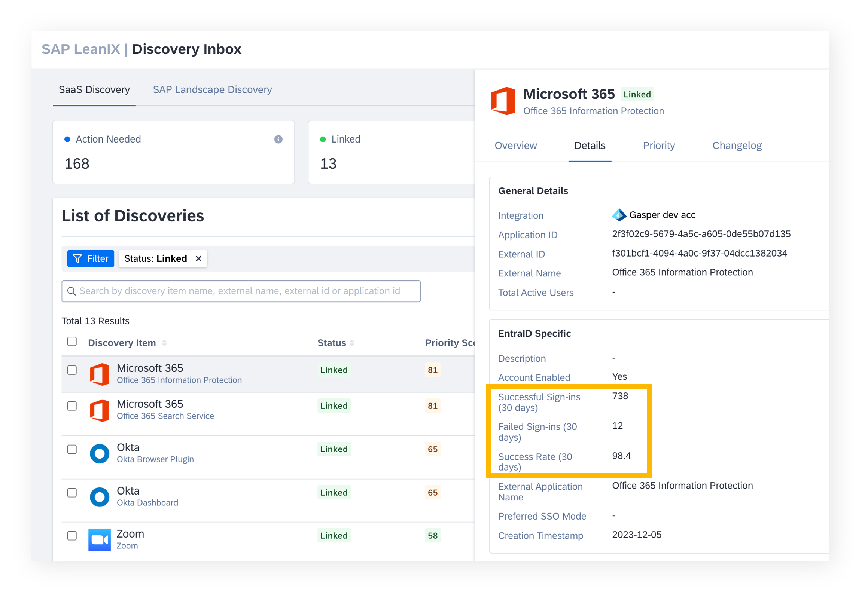Remove the Status: Linked filter chip
This screenshot has height=600, width=868.
pos(199,258)
